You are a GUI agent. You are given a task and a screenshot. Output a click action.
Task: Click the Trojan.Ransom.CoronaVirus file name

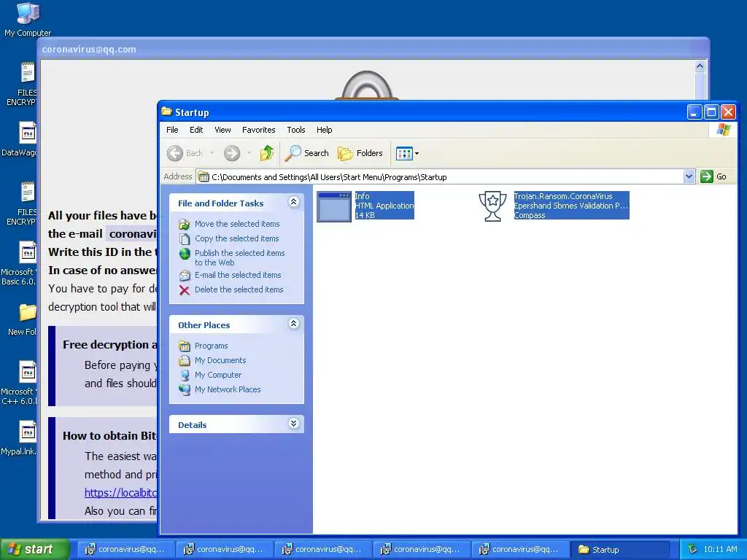click(562, 196)
